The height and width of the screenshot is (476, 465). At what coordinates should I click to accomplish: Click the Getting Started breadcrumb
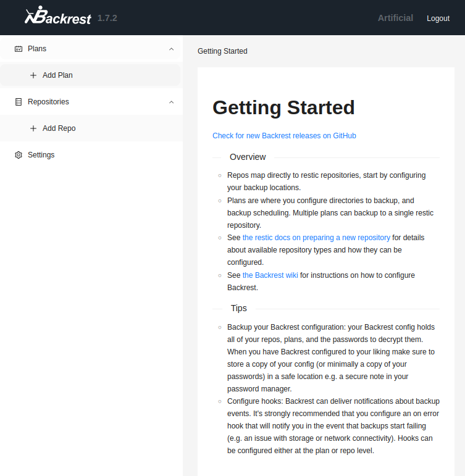pos(222,51)
